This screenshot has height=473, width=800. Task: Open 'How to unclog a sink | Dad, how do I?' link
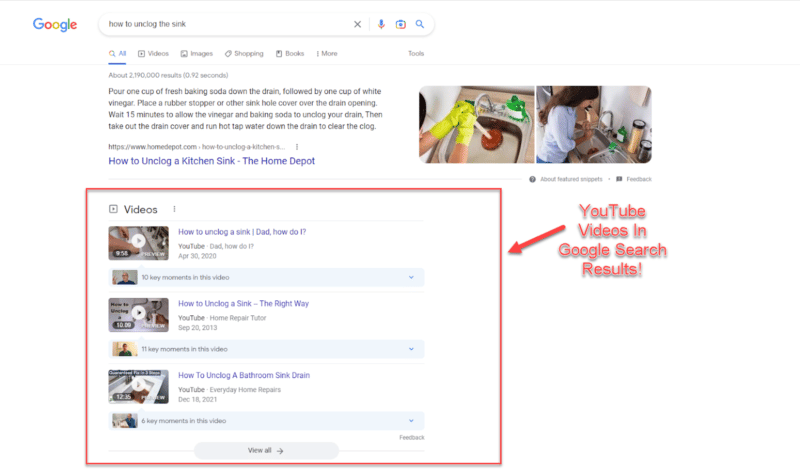pyautogui.click(x=242, y=232)
